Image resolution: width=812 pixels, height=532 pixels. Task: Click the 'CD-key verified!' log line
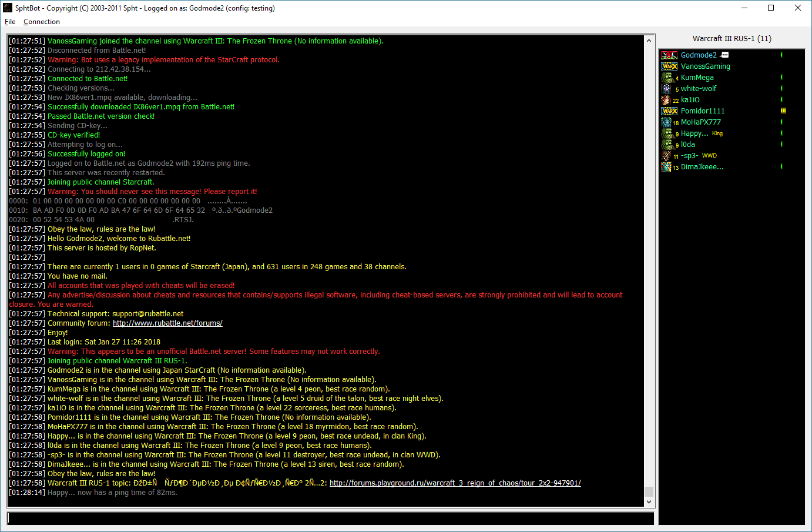click(x=55, y=135)
